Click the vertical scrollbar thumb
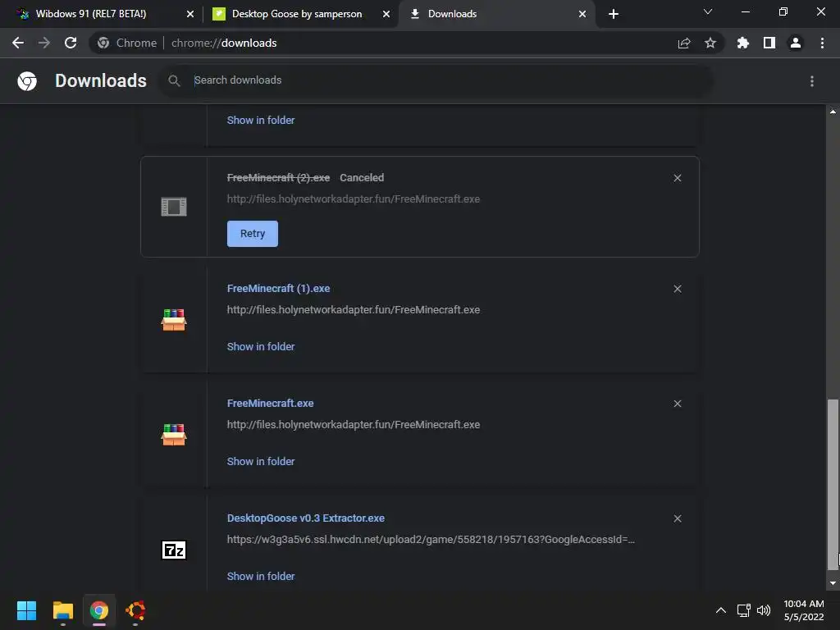840x630 pixels. click(x=833, y=485)
